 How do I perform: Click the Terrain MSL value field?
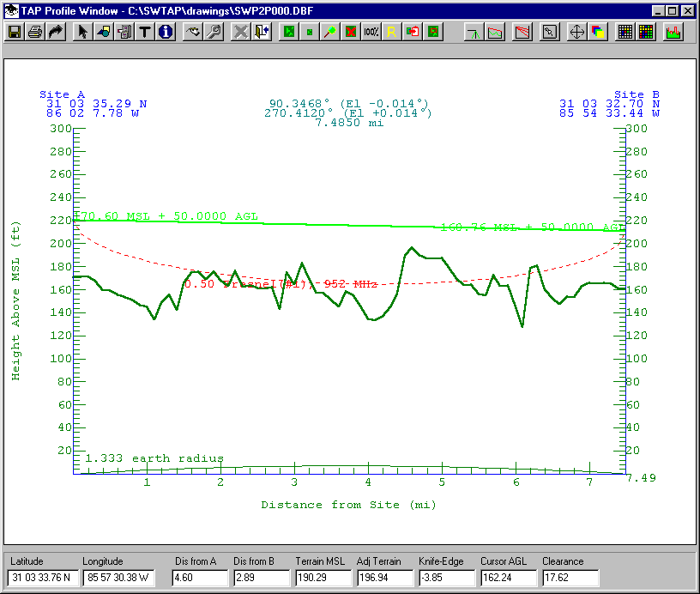coord(323,578)
